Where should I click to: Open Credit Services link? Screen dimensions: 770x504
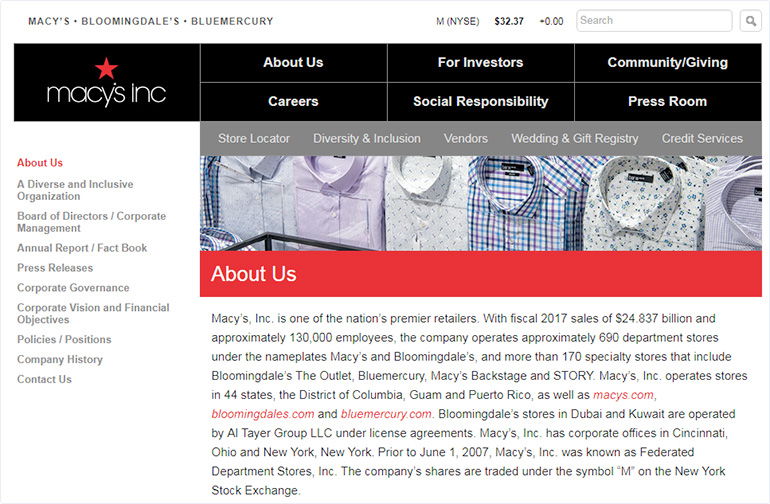(x=702, y=139)
